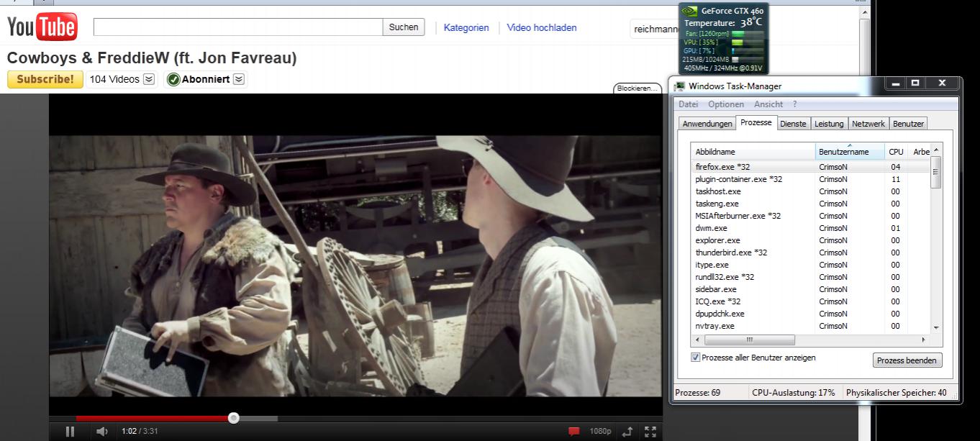
Task: Click the Suchen search button
Action: pos(404,27)
